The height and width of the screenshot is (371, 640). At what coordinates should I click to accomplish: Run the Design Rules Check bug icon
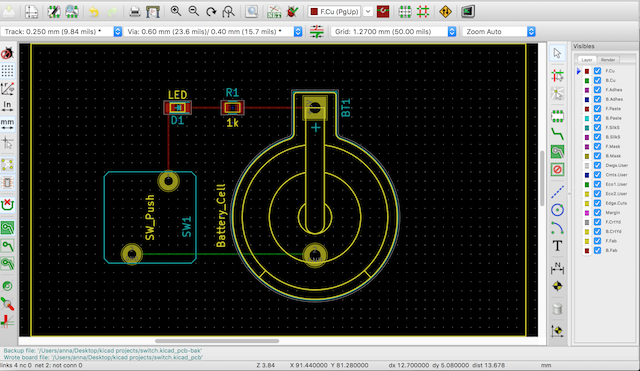[292, 12]
